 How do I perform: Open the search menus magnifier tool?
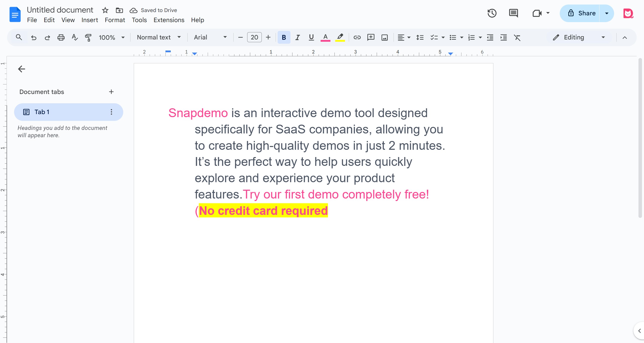[x=19, y=37]
